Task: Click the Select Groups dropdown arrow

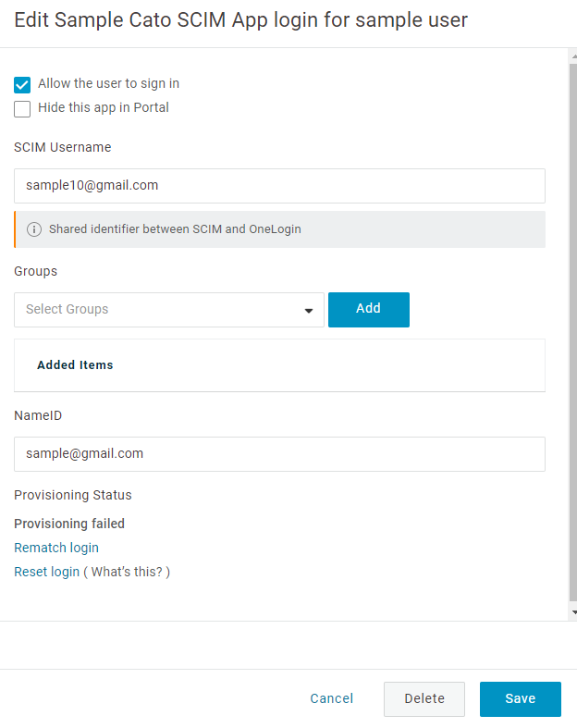Action: (x=309, y=311)
